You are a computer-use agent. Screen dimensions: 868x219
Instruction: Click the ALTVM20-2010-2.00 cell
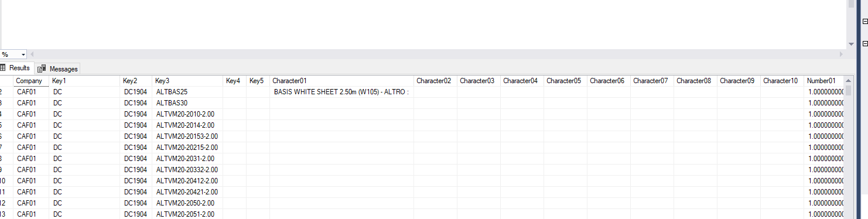point(187,114)
